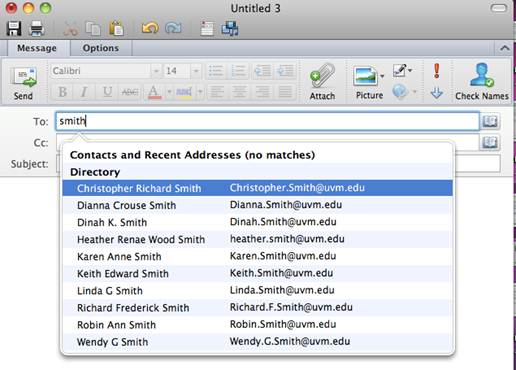Open font color arrow beside the A

coord(169,92)
